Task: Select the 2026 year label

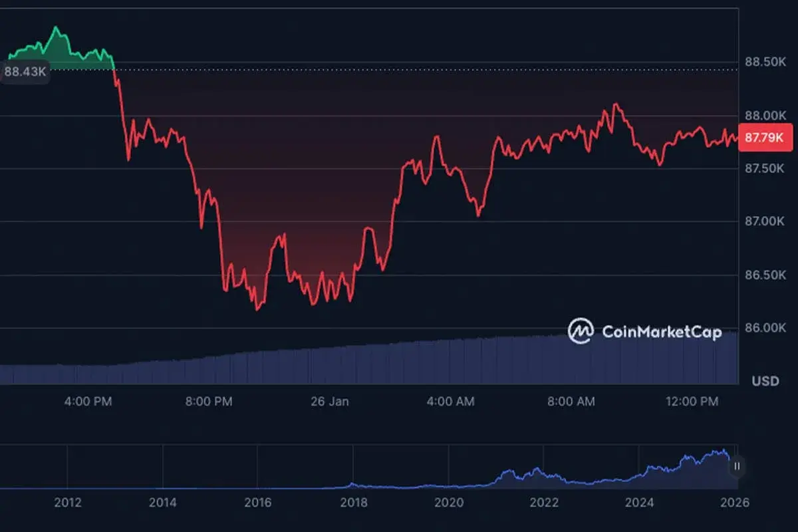Action: [734, 503]
